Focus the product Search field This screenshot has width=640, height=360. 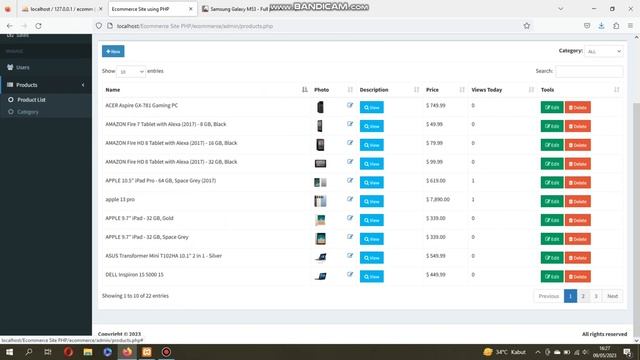coord(589,71)
